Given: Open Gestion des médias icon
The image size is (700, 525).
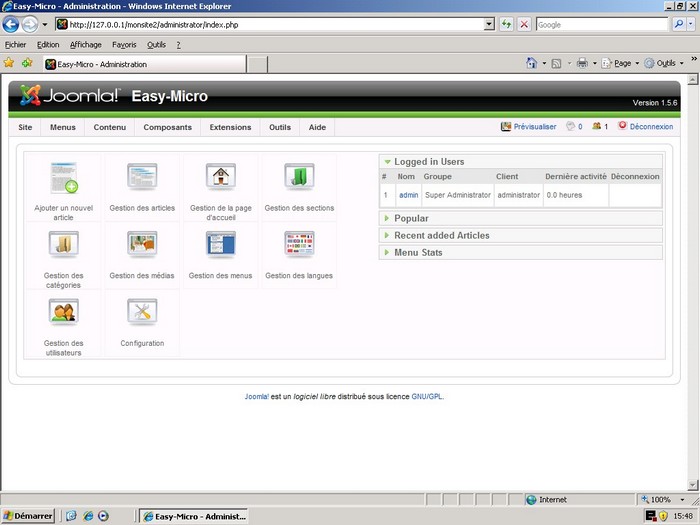Looking at the screenshot, I should click(142, 245).
